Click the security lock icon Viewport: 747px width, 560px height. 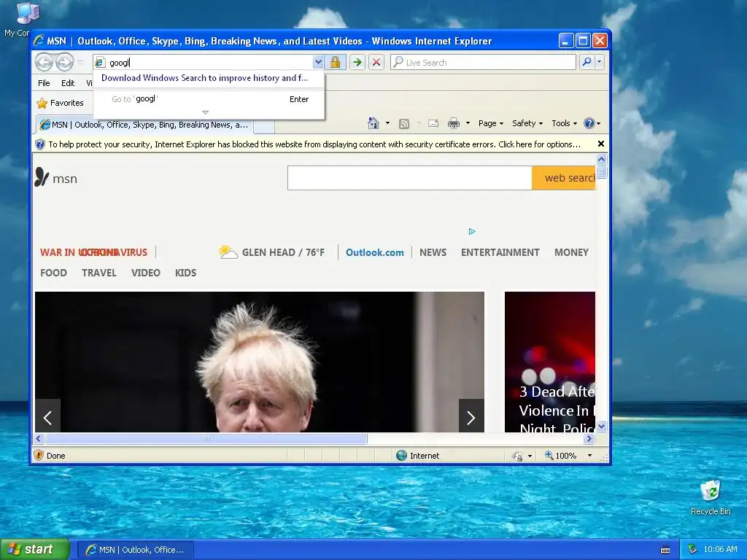tap(336, 63)
